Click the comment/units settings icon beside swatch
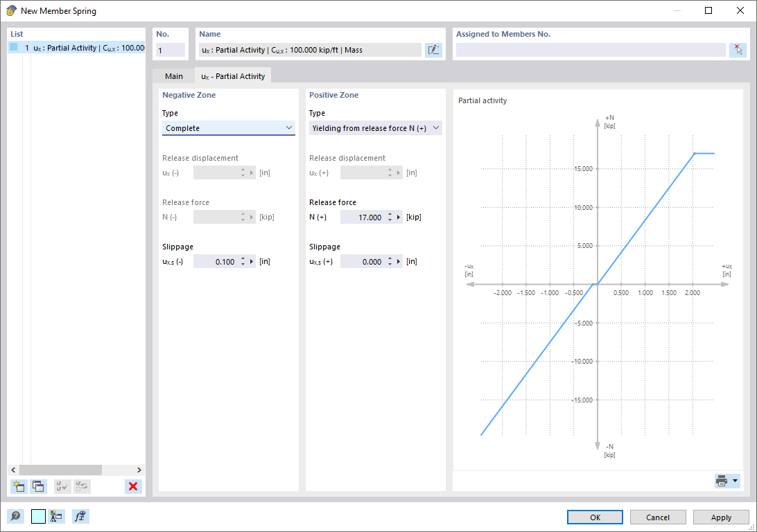The image size is (757, 532). pyautogui.click(x=56, y=517)
